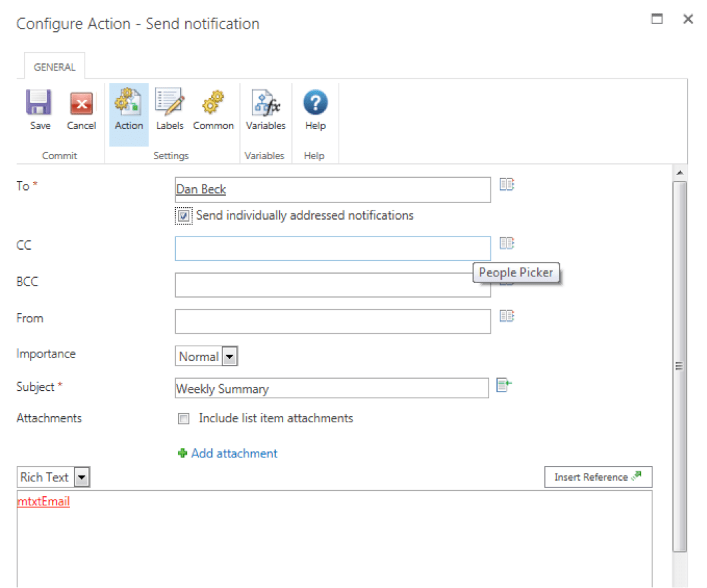Viewport: 707px width, 588px height.
Task: Click the Add attachment link
Action: click(x=234, y=453)
